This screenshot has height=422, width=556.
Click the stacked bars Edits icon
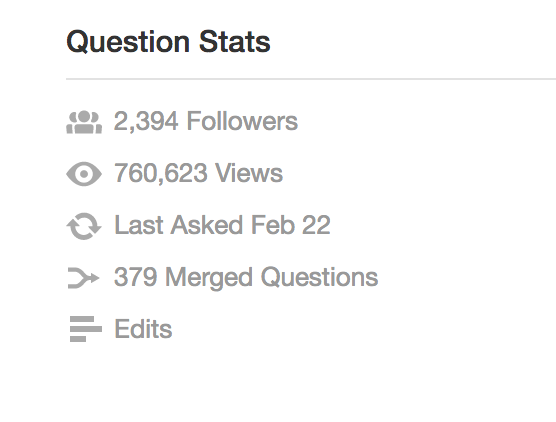click(x=86, y=329)
